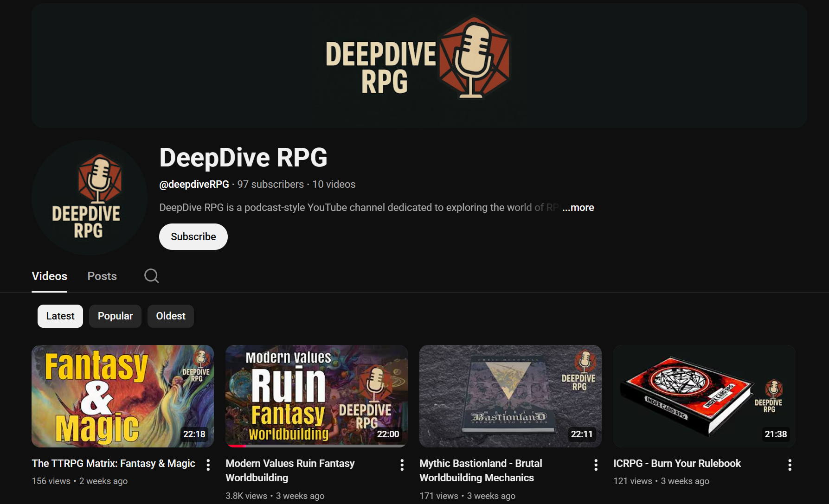Switch to the Videos tab

click(49, 276)
